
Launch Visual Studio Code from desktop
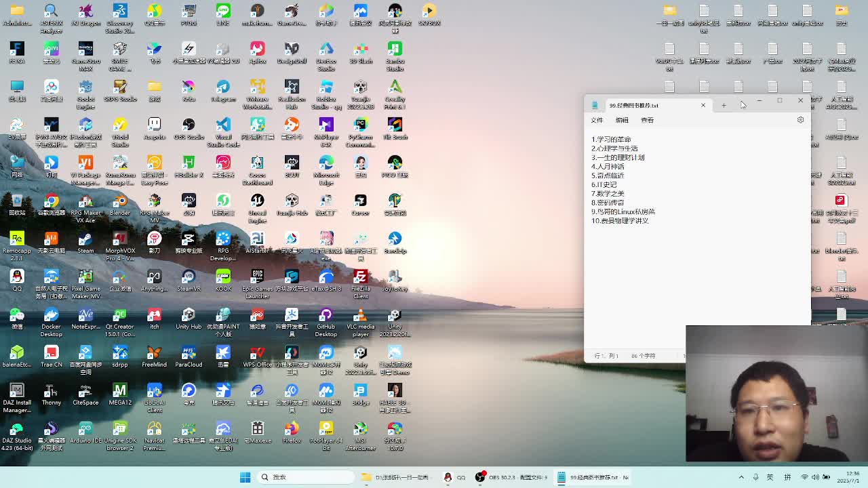[x=223, y=125]
